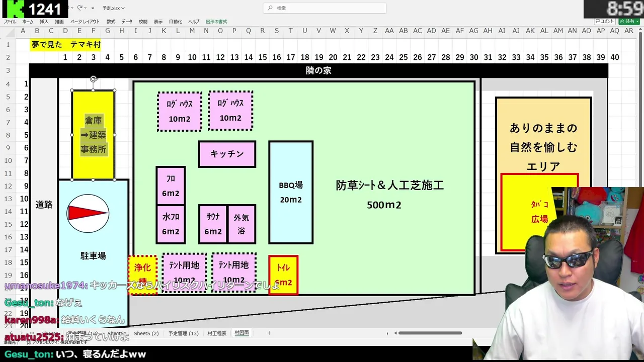Image resolution: width=644 pixels, height=362 pixels.
Task: Add a new sheet with plus button
Action: tap(269, 333)
